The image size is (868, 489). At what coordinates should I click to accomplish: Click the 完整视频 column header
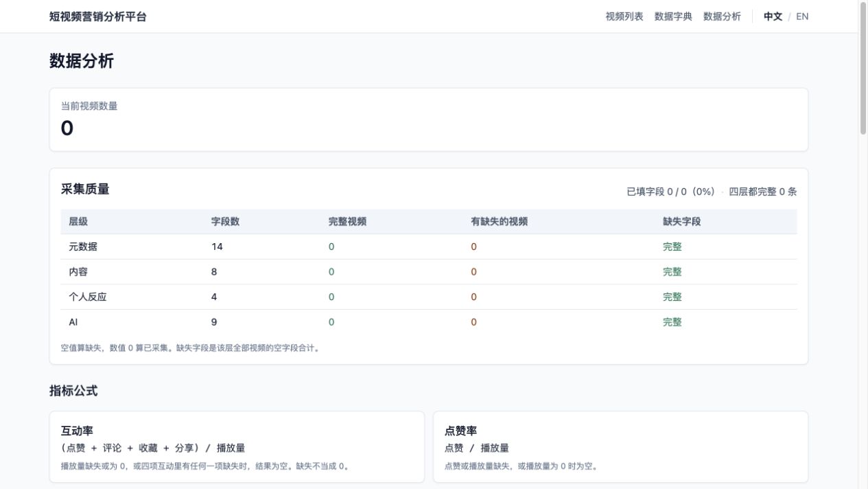click(x=347, y=222)
